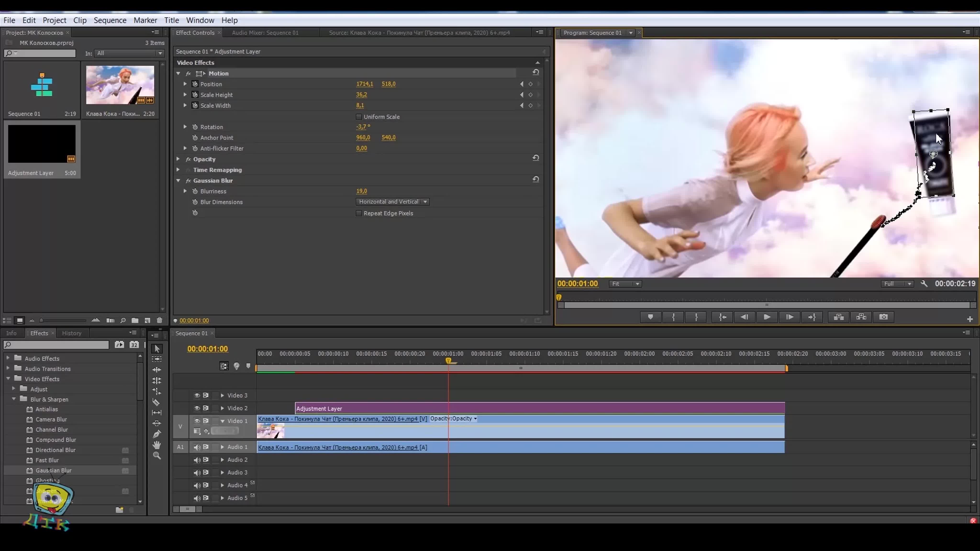This screenshot has height=551, width=980.
Task: Collapse the Motion effect
Action: (x=178, y=73)
